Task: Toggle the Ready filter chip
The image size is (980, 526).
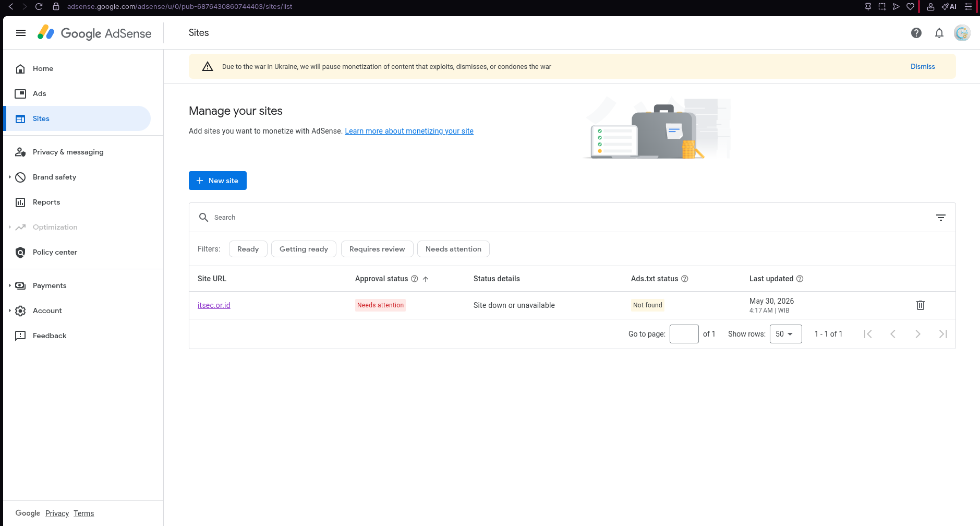Action: [248, 249]
